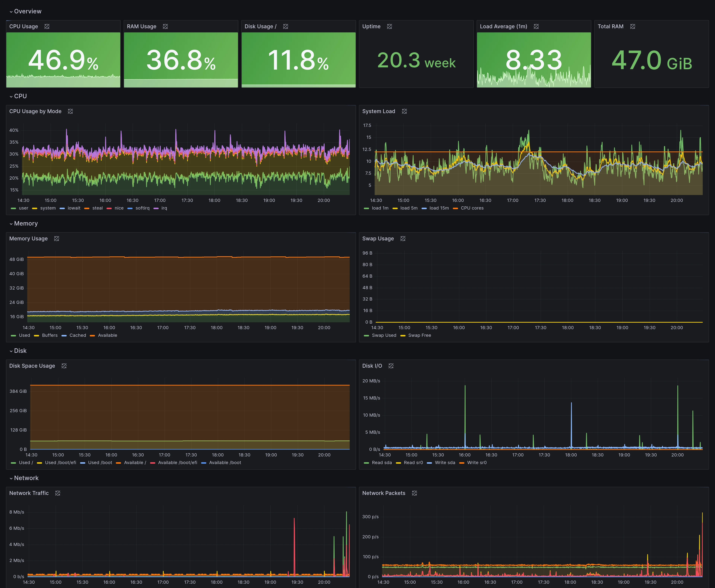The image size is (715, 588).
Task: Collapse the Memory row section
Action: pyautogui.click(x=24, y=223)
